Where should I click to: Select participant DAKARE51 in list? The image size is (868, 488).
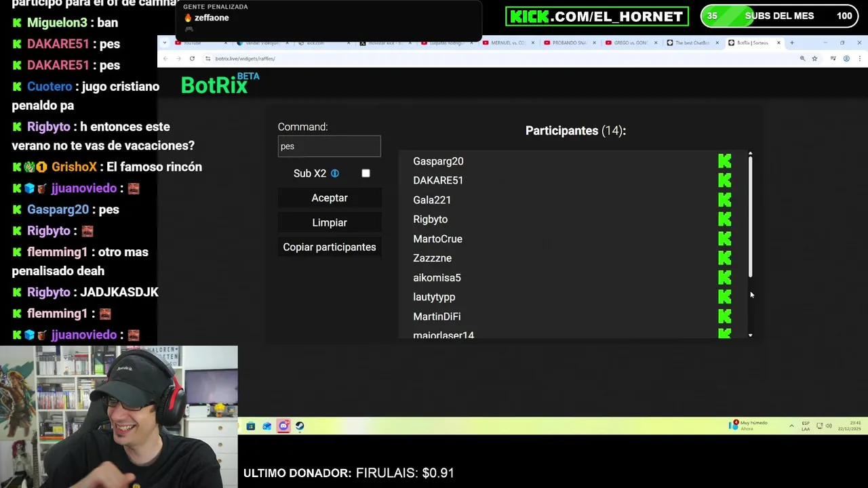coord(438,180)
